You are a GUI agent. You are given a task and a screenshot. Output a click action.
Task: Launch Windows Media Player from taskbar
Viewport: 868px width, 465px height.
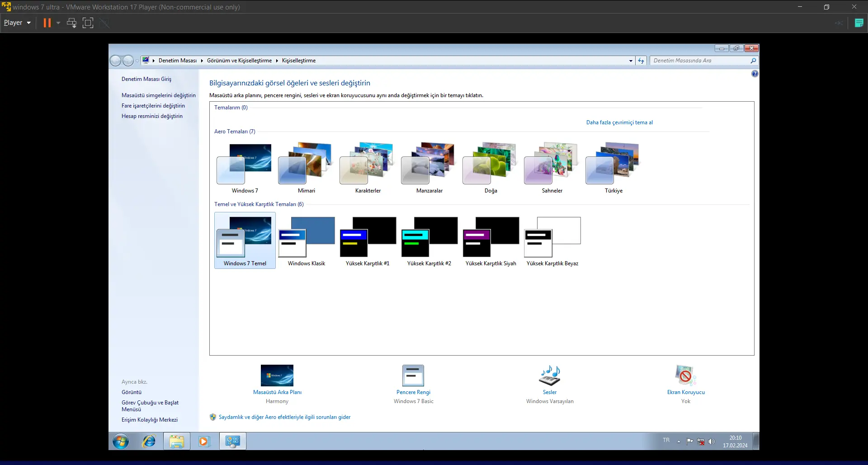click(x=204, y=441)
